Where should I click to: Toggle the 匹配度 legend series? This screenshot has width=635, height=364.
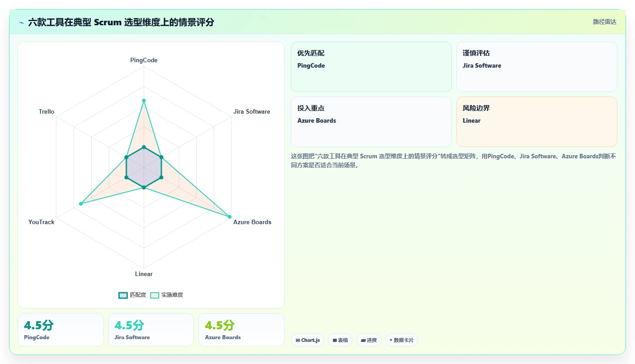[132, 295]
